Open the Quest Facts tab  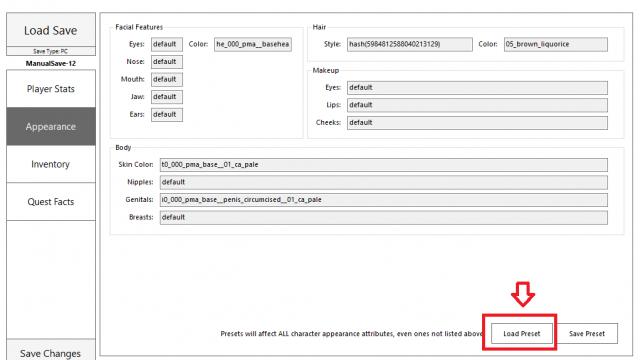click(x=51, y=202)
